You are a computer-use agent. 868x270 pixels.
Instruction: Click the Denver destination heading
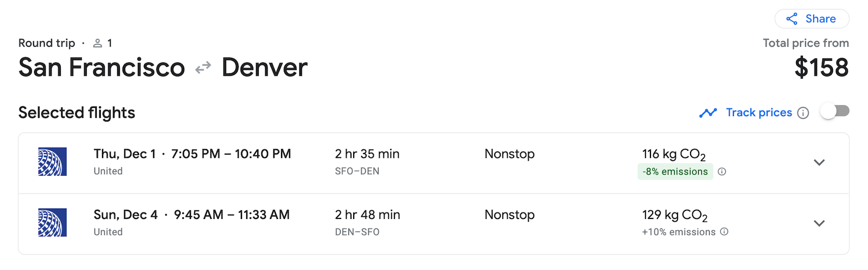tap(264, 68)
